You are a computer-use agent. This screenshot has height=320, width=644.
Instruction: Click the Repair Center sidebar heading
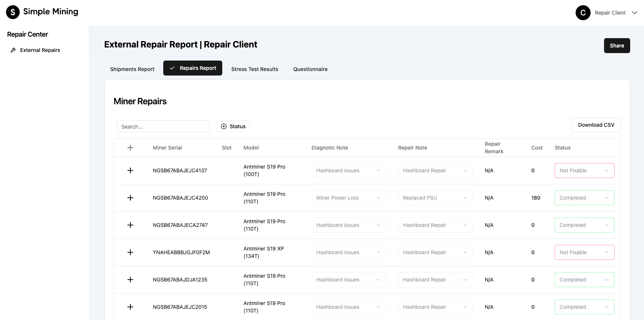[x=28, y=34]
